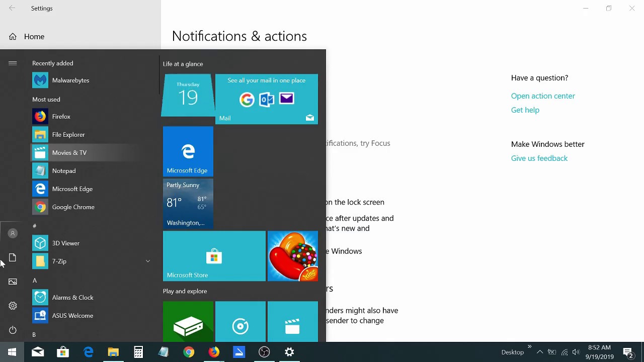This screenshot has height=362, width=644.
Task: Open Notepad from the taskbar
Action: (x=164, y=352)
